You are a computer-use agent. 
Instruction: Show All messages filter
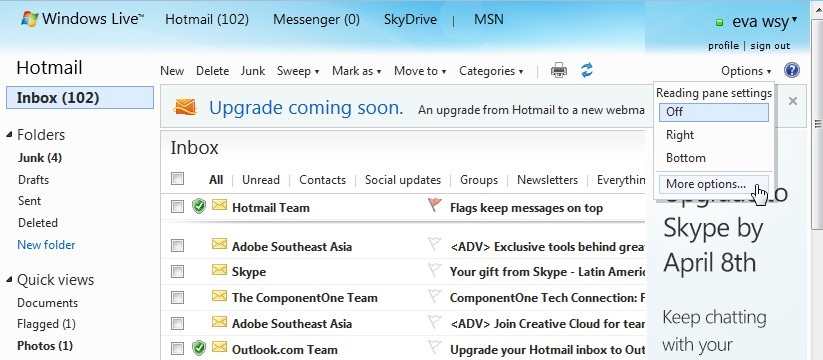pos(216,180)
